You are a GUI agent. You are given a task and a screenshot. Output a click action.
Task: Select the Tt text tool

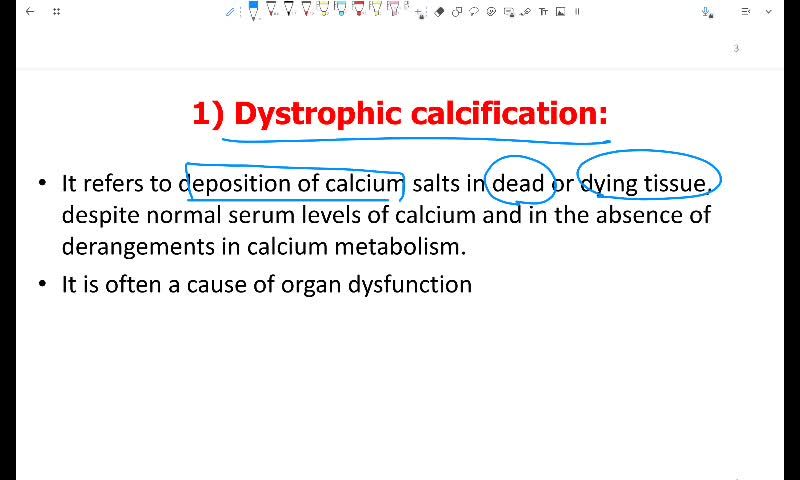click(x=543, y=12)
